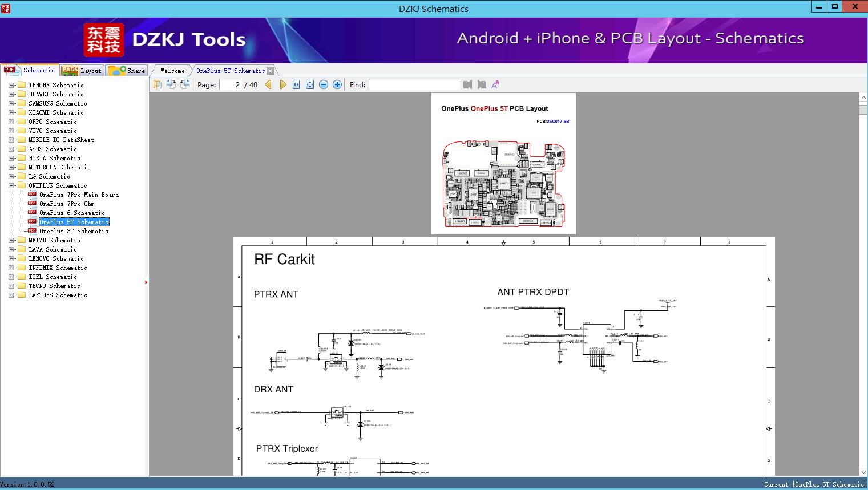
Task: Open the Share tab
Action: [x=128, y=71]
